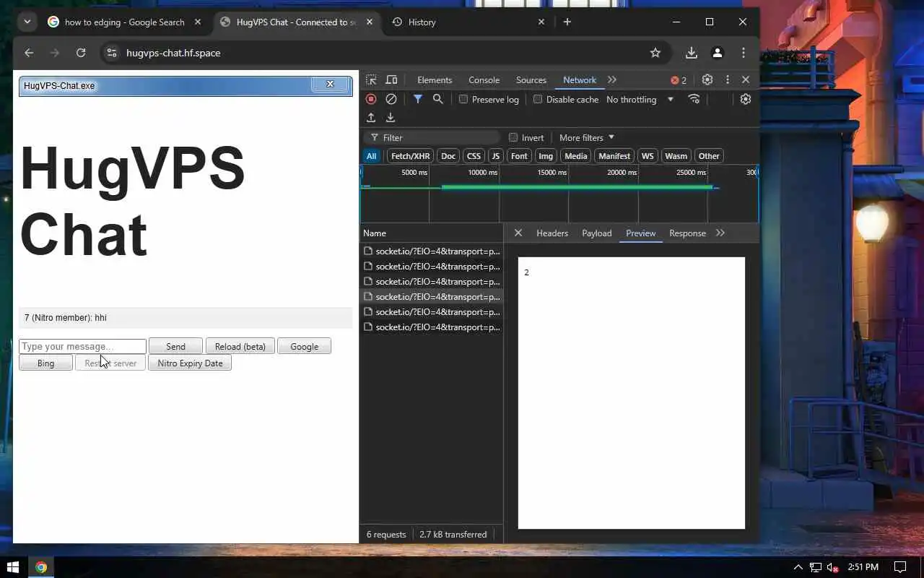Viewport: 924px width, 578px height.
Task: Check the Invert filter checkbox
Action: tap(513, 137)
